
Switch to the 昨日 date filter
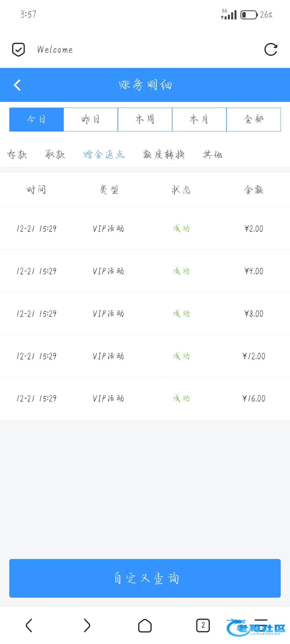91,119
